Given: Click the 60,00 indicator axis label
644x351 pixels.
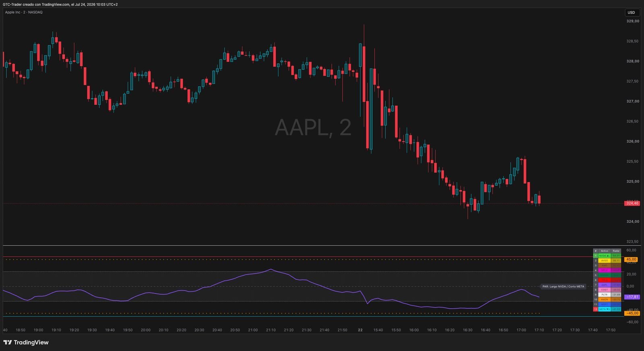Looking at the screenshot, I should (631, 250).
